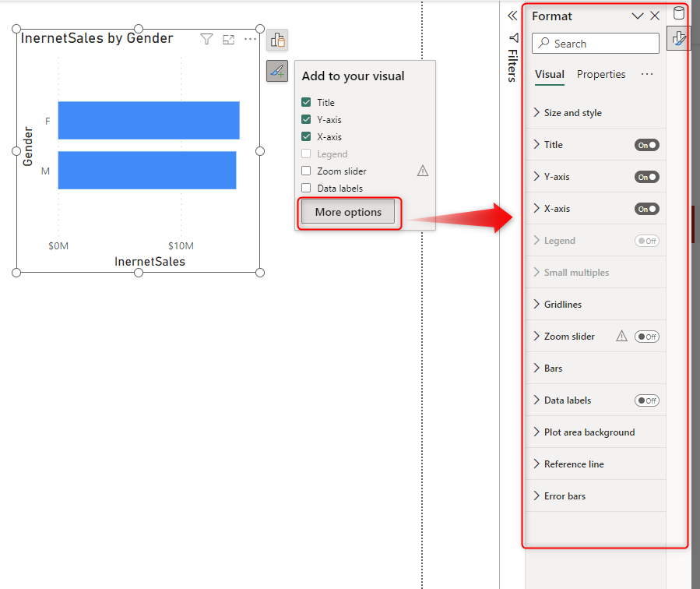Open focus mode for the chart
This screenshot has height=589, width=700.
tap(228, 39)
